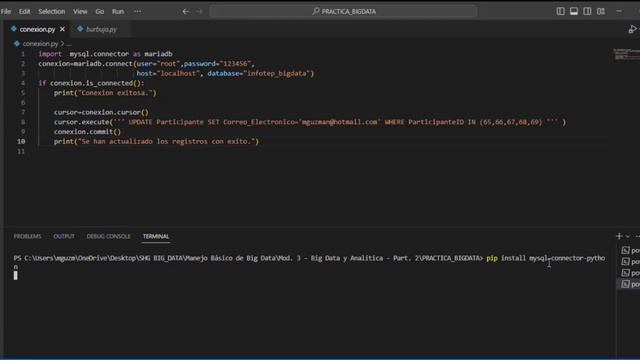This screenshot has height=360, width=640.
Task: Create a new terminal with plus icon
Action: pyautogui.click(x=619, y=236)
